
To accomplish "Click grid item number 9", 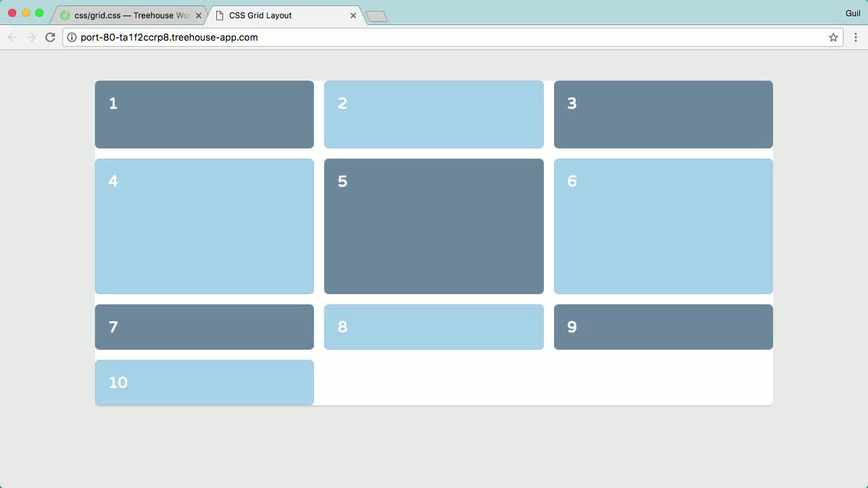I will click(663, 327).
